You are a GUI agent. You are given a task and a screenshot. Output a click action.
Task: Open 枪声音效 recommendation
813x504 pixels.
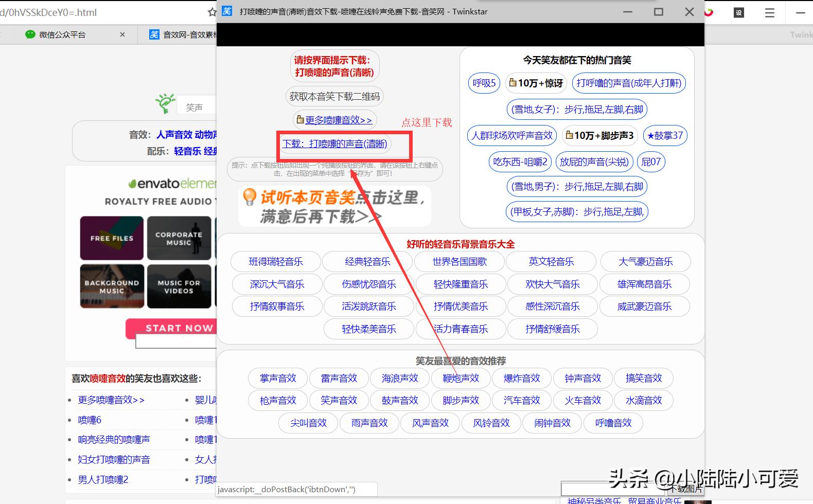click(x=278, y=401)
